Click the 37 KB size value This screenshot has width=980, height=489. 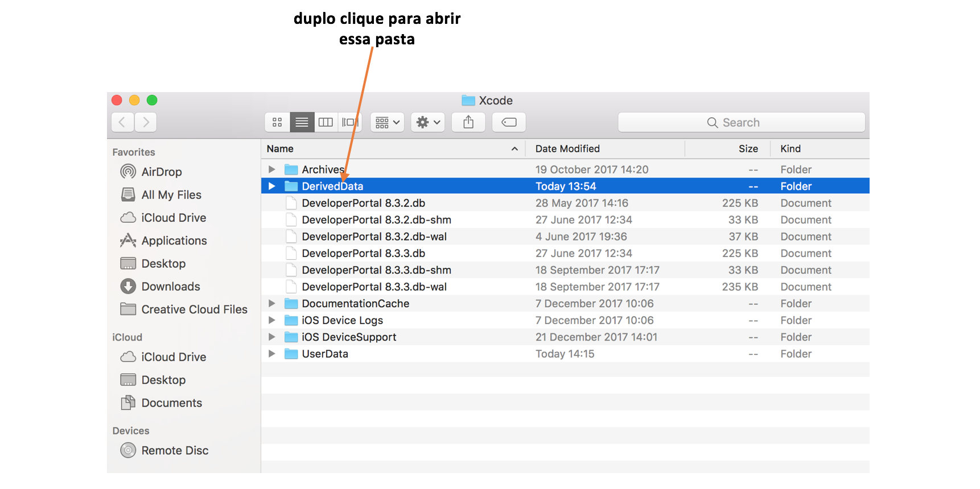[x=743, y=237]
